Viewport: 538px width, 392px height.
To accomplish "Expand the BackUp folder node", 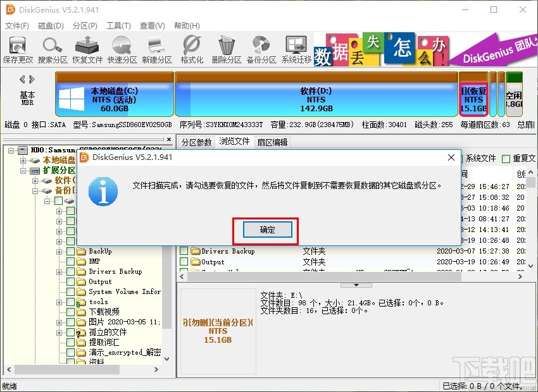I will (x=59, y=252).
